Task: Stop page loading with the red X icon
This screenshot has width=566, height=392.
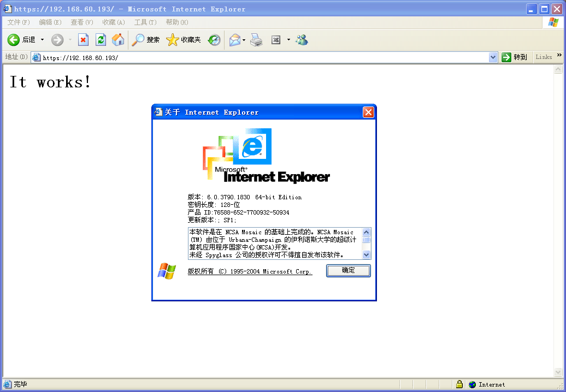Action: click(x=84, y=40)
